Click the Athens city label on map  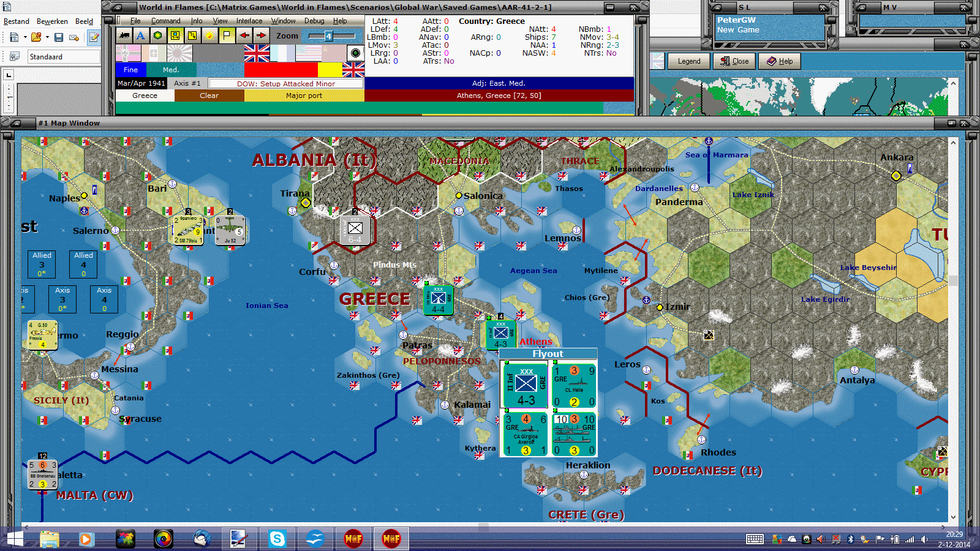[x=535, y=342]
